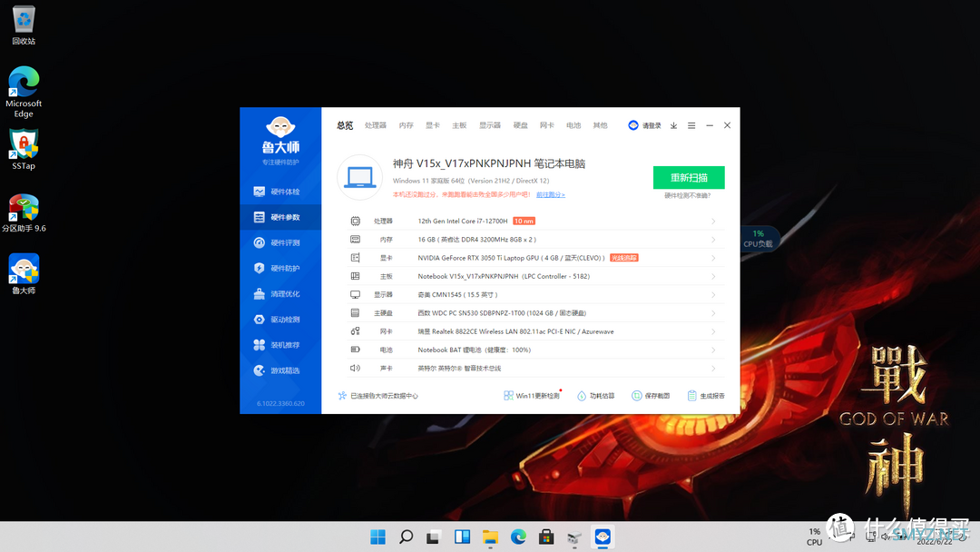
Task: Click the disk icon in 主硬盘 row
Action: coord(355,312)
